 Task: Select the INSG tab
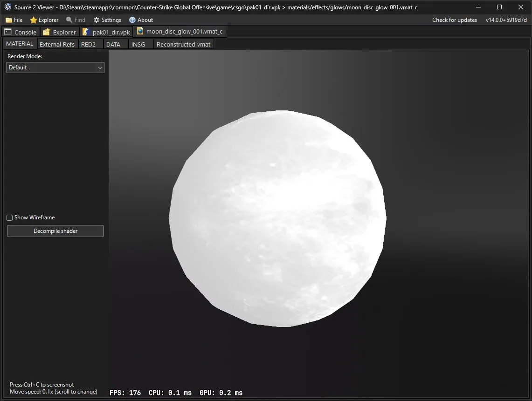coord(138,44)
